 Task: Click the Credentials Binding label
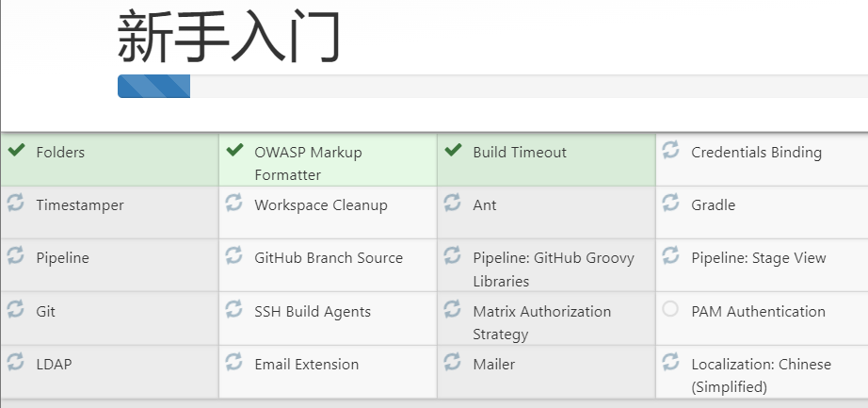[x=756, y=153]
